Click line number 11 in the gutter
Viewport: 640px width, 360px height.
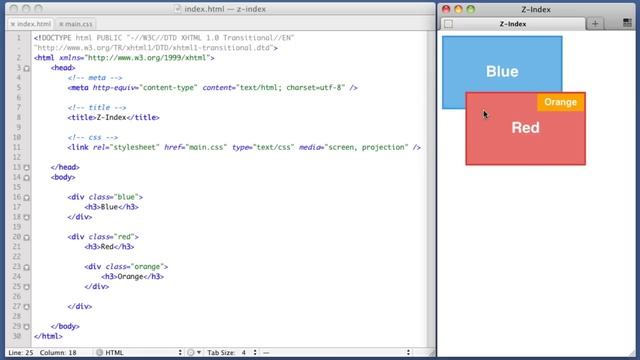16,147
